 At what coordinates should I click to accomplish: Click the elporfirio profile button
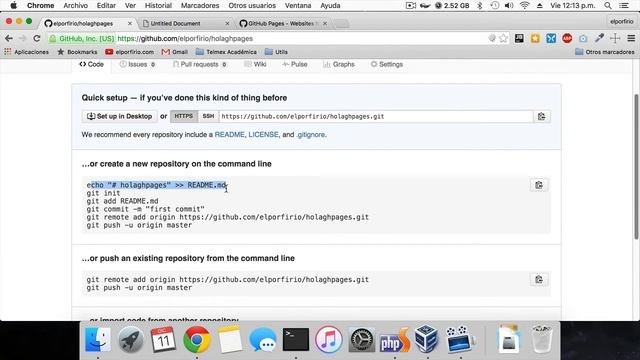(621, 22)
